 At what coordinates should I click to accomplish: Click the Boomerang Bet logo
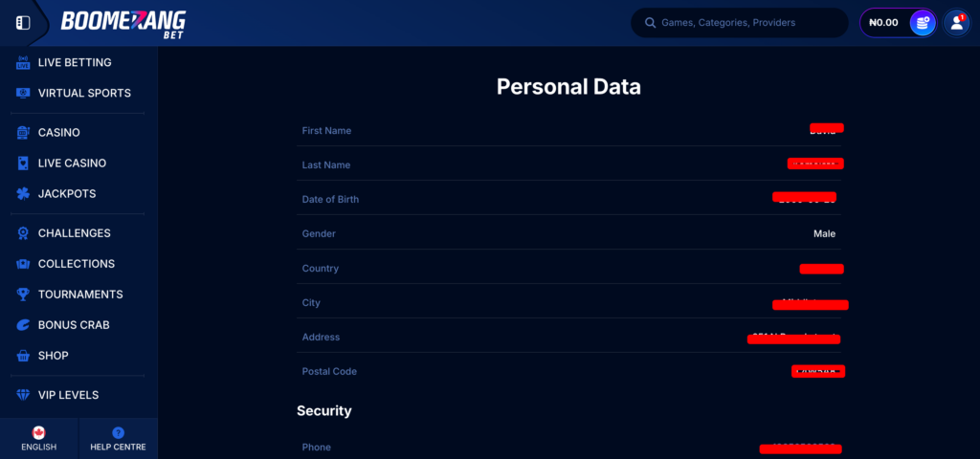[x=123, y=24]
